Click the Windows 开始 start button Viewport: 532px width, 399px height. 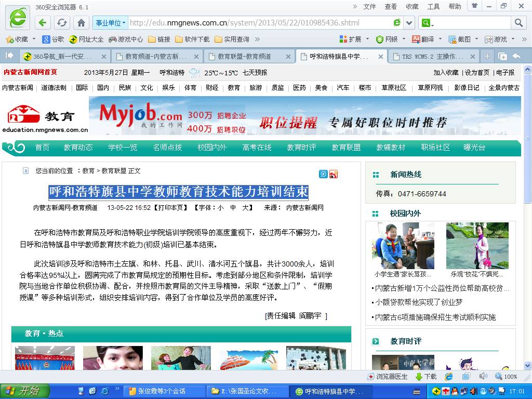(x=24, y=391)
